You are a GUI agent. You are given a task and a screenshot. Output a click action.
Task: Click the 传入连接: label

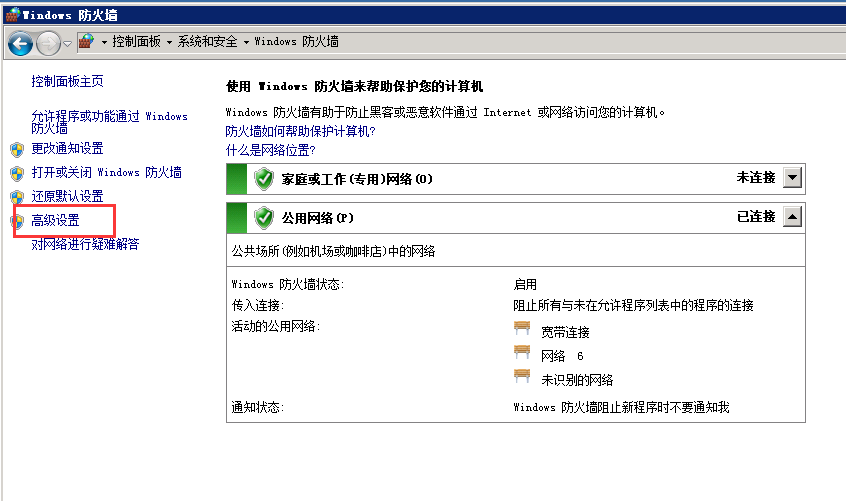pyautogui.click(x=258, y=305)
